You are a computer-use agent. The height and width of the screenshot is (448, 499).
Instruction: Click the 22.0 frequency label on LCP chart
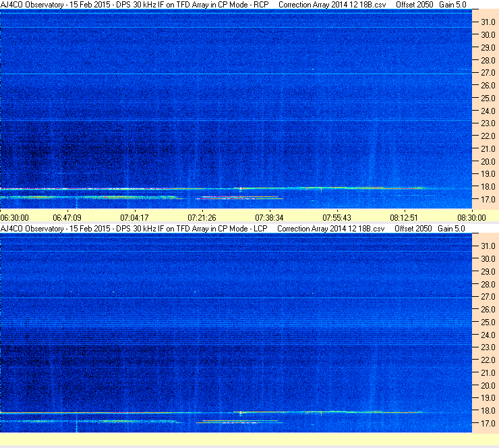[x=488, y=360]
